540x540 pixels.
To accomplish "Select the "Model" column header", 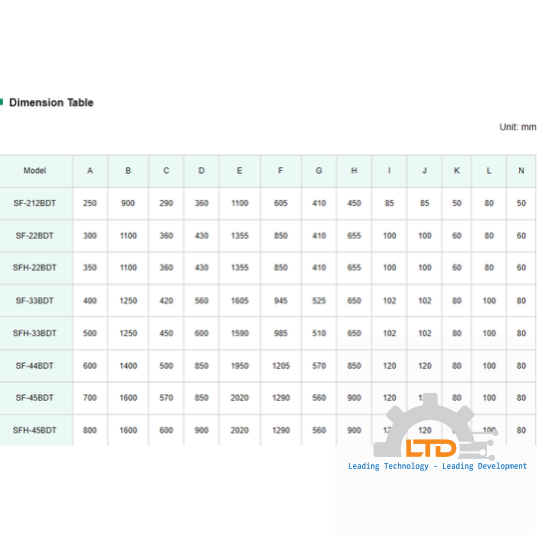I will pos(35,170).
